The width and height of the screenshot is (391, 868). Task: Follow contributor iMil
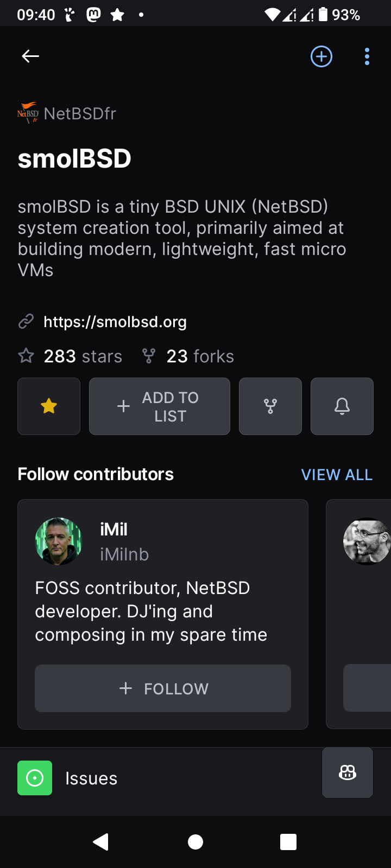click(x=163, y=688)
